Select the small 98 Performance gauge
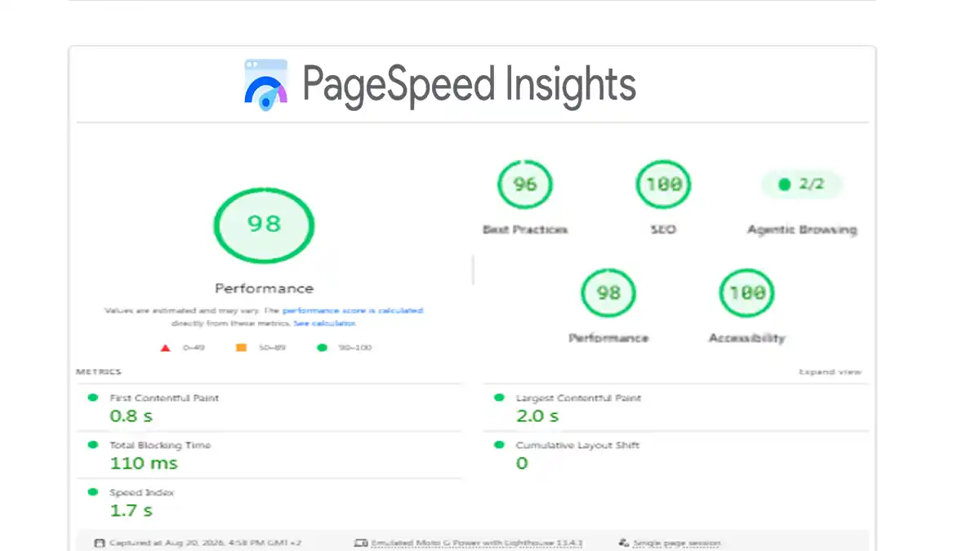 click(608, 293)
